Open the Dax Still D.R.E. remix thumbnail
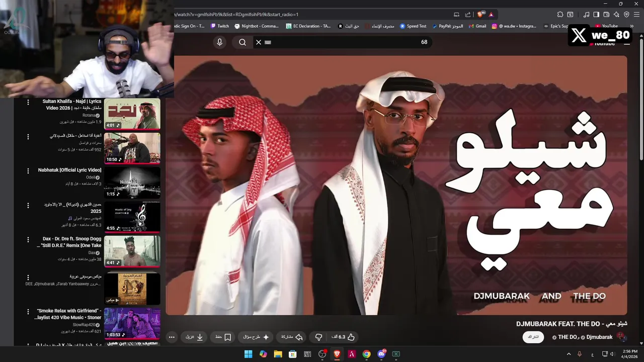This screenshot has width=644, height=362. 132,251
